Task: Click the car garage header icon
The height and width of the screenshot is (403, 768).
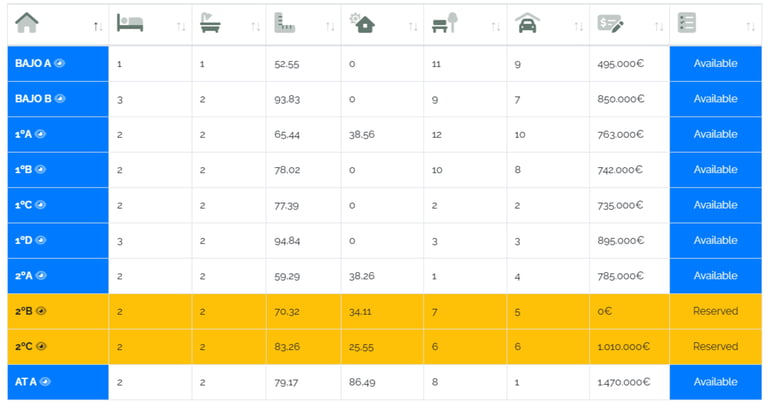Action: [x=527, y=23]
